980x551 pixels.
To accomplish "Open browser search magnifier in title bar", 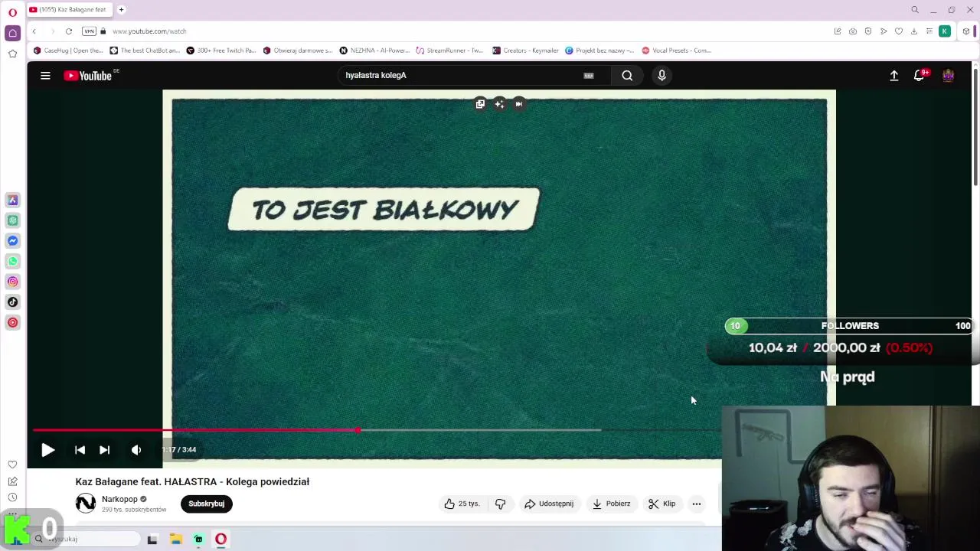I will 914,10.
